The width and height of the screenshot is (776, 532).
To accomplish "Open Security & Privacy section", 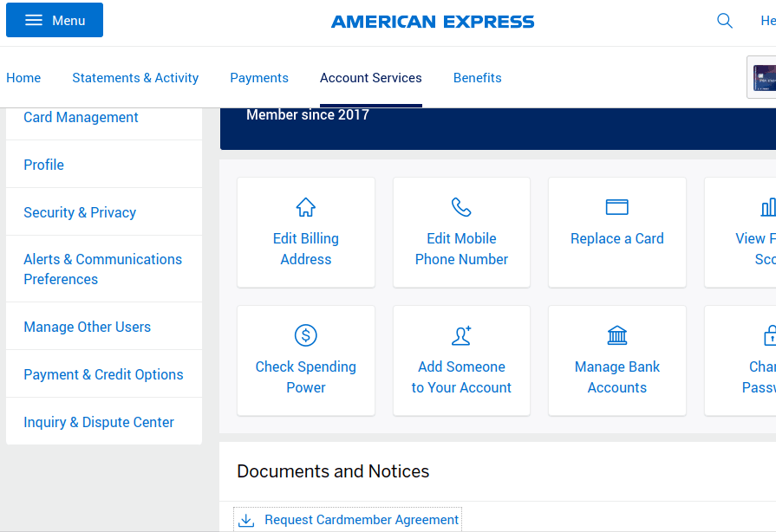I will 80,212.
